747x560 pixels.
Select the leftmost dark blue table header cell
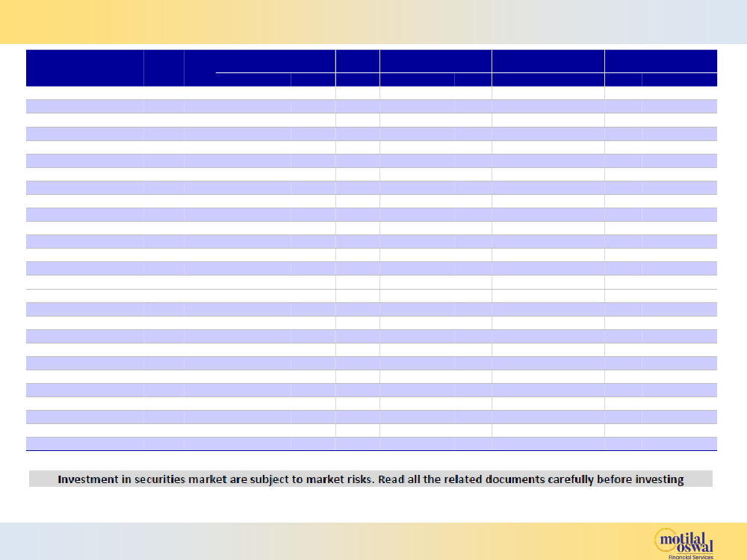tap(85, 67)
